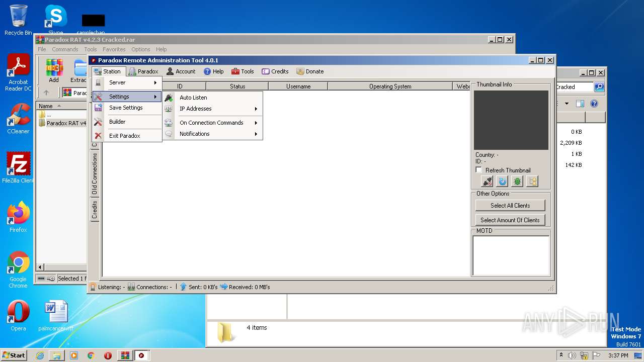Show hidden tray icons arrow
644x362 pixels.
point(561,355)
